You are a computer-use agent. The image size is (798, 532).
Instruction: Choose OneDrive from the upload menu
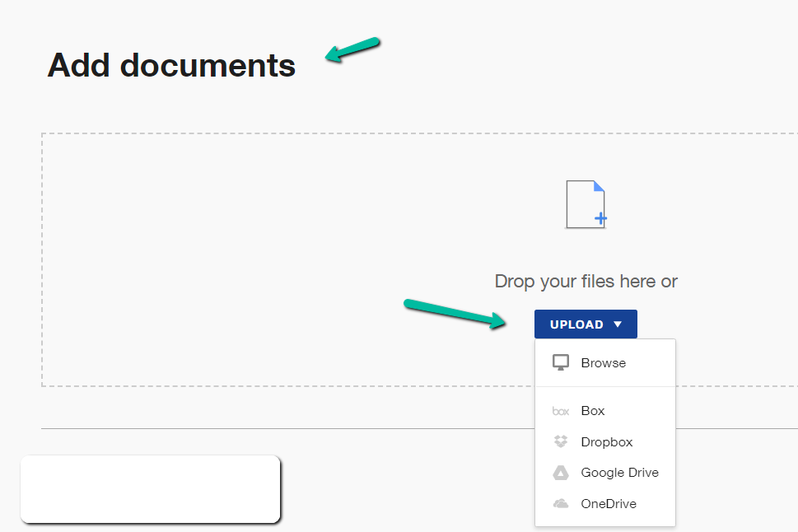tap(605, 504)
